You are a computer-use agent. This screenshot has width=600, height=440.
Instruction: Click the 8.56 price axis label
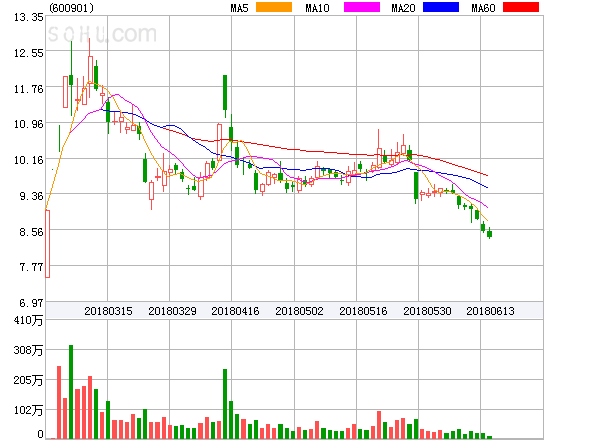(31, 232)
